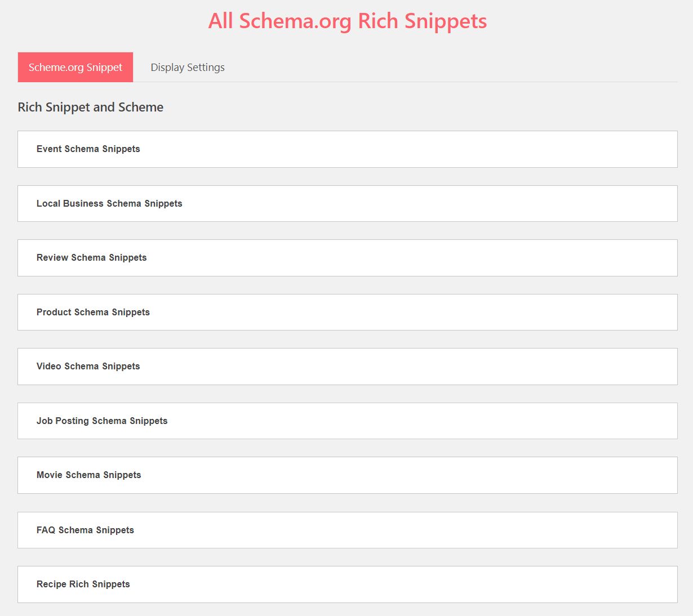Open the Video Schema Snippets section
693x616 pixels.
(x=348, y=367)
